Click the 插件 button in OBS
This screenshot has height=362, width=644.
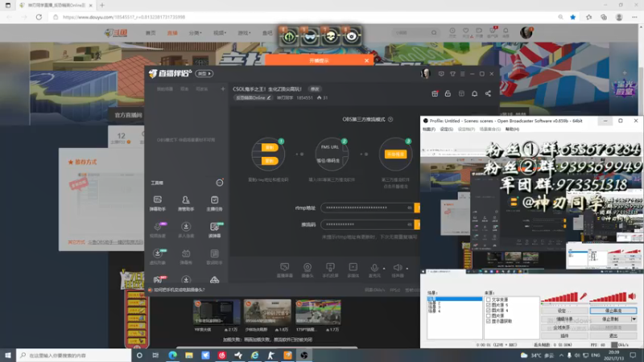tap(564, 335)
